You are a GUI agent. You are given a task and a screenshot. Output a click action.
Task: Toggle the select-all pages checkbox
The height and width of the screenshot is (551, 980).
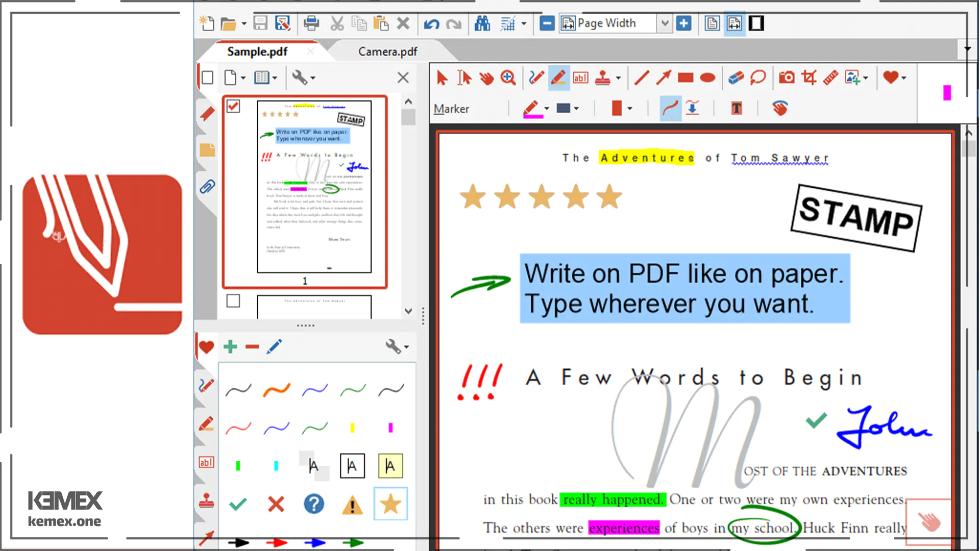point(207,78)
